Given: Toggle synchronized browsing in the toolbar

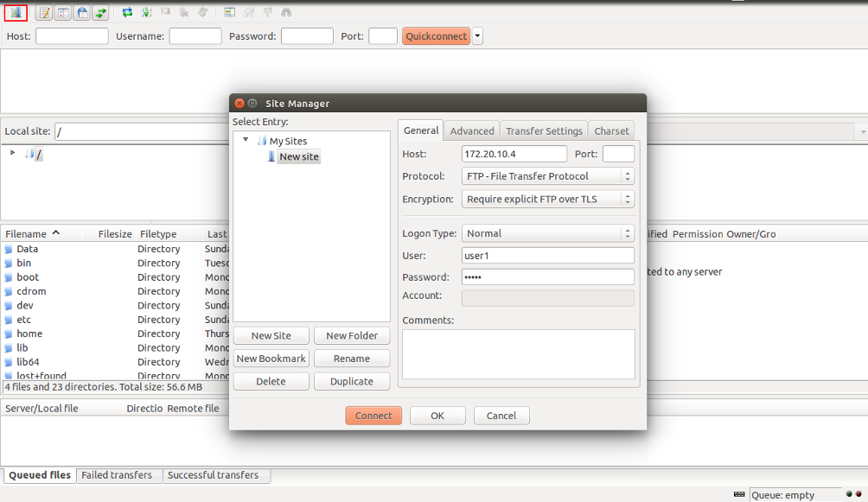Looking at the screenshot, I should pyautogui.click(x=267, y=12).
